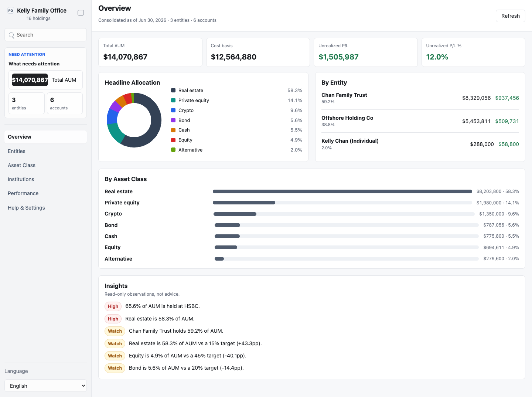Image resolution: width=532 pixels, height=397 pixels.
Task: Click the $14,070,867 Total AUM attention card
Action: (x=45, y=80)
